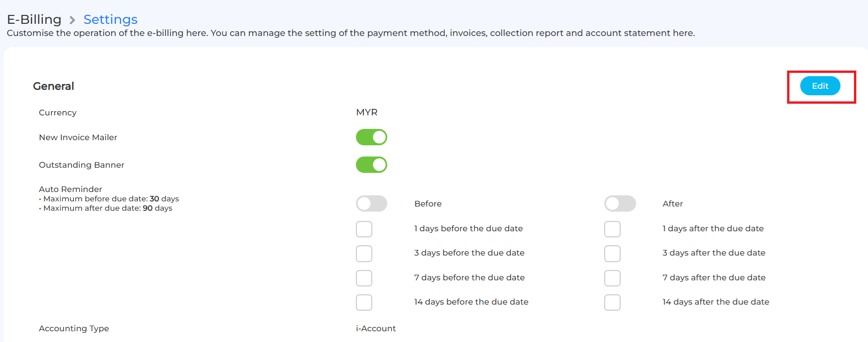
Task: Click the E-Billing breadcrumb
Action: point(34,20)
